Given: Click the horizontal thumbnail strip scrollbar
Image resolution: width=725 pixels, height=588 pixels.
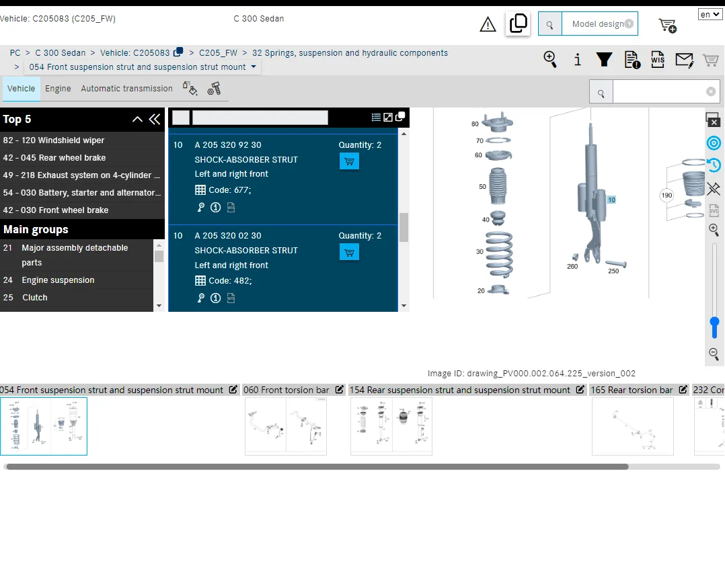Looking at the screenshot, I should 317,466.
